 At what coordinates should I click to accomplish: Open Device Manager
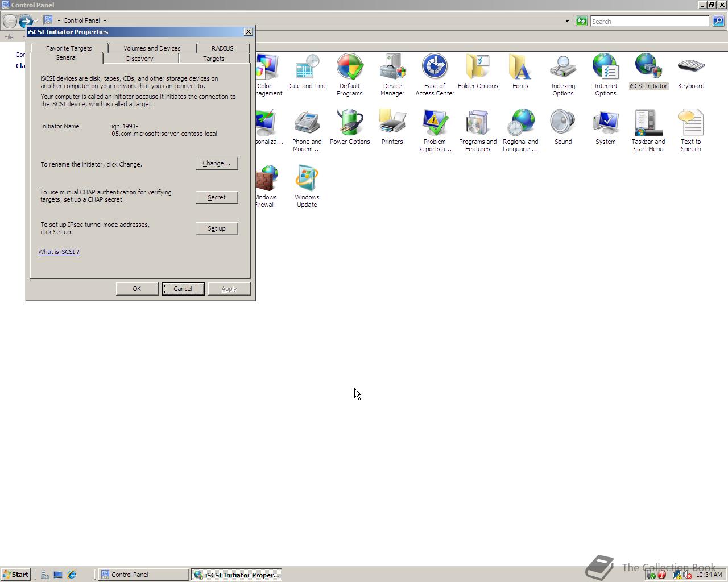(392, 75)
